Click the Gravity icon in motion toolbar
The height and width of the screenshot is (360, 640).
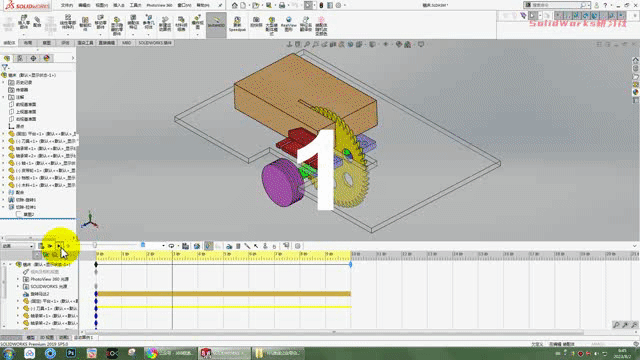click(x=274, y=246)
